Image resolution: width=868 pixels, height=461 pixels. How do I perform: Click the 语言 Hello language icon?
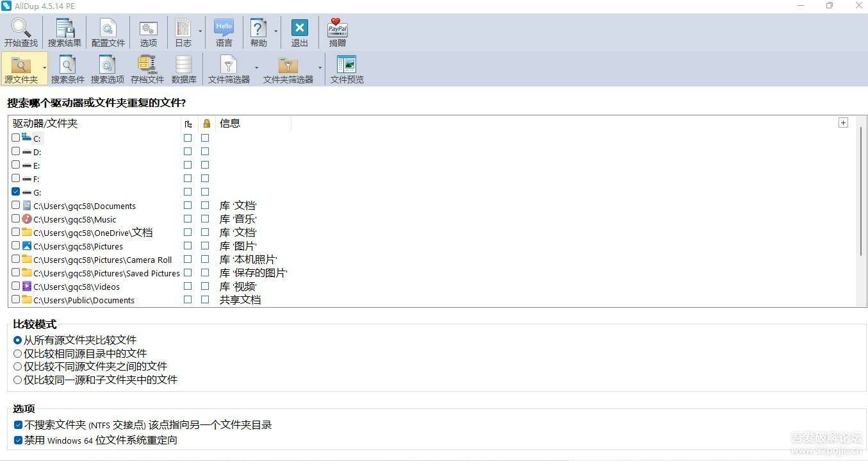(x=224, y=29)
